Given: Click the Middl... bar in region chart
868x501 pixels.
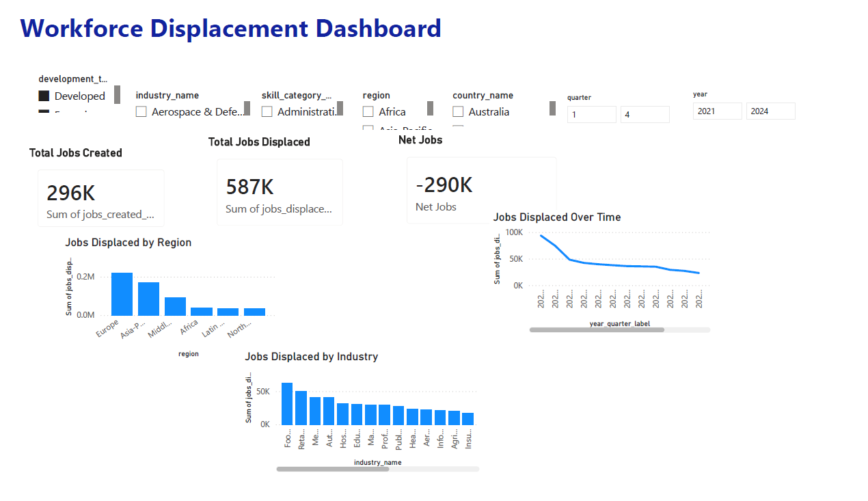Looking at the screenshot, I should pyautogui.click(x=175, y=306).
